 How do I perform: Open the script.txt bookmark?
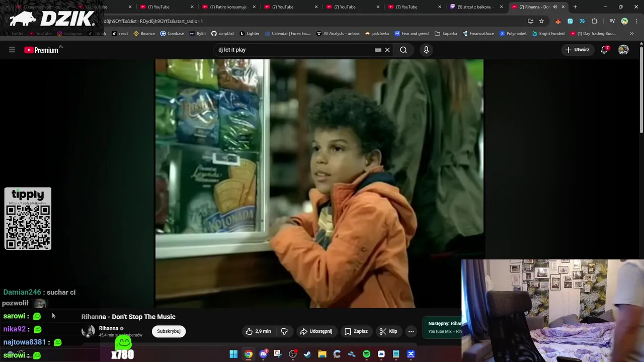coord(222,34)
